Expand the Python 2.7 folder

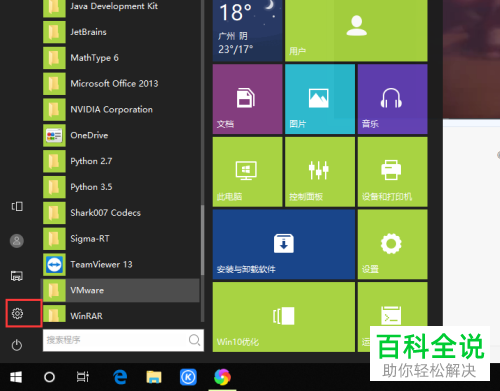pos(121,161)
